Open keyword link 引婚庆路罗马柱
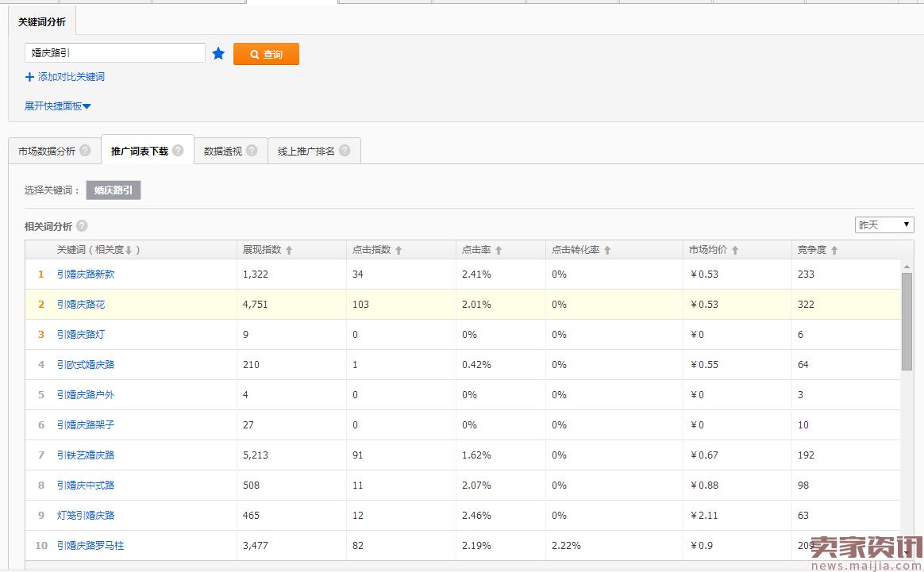The height and width of the screenshot is (572, 924). tap(90, 545)
